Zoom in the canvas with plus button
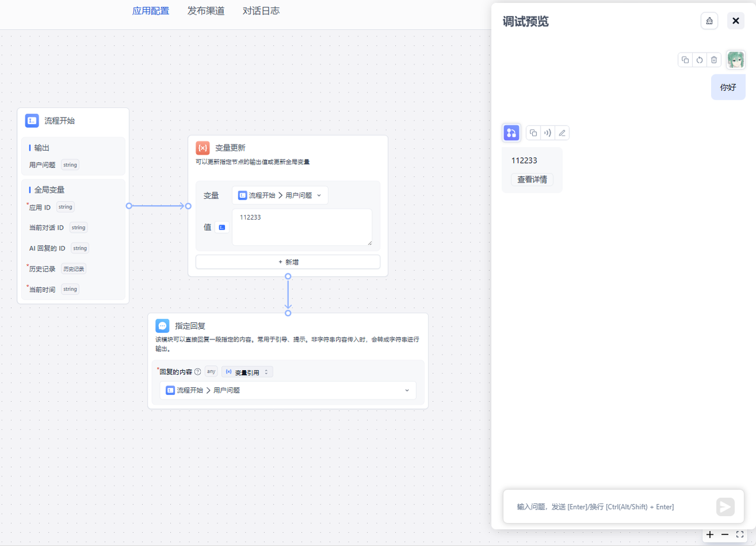 [x=710, y=534]
